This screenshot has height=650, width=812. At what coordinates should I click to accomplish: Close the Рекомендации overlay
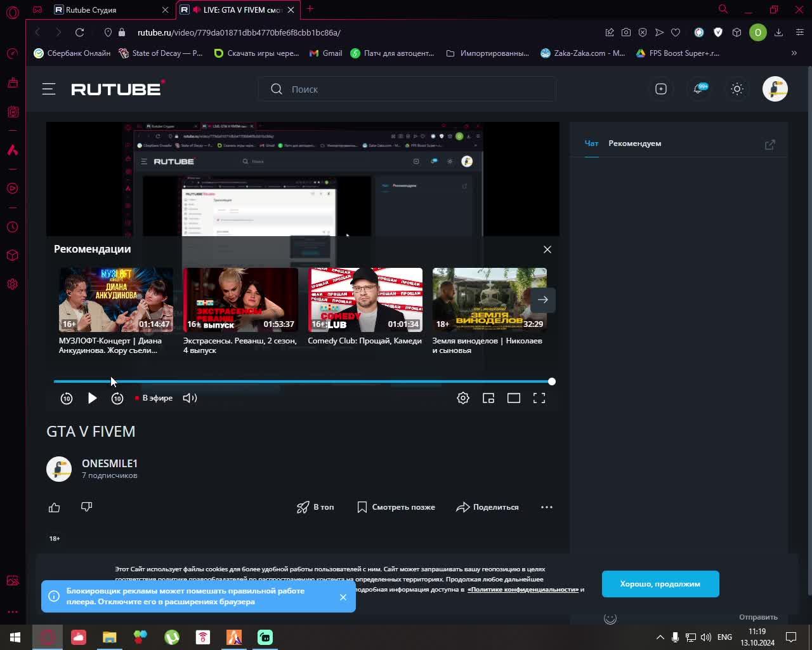547,249
